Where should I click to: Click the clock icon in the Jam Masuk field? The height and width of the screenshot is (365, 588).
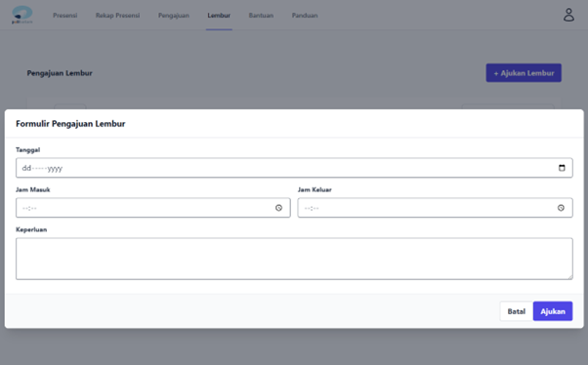coord(278,208)
